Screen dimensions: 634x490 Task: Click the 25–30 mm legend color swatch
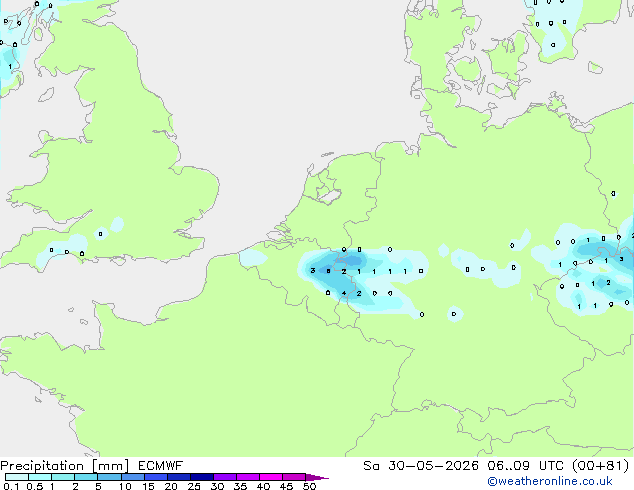202,477
